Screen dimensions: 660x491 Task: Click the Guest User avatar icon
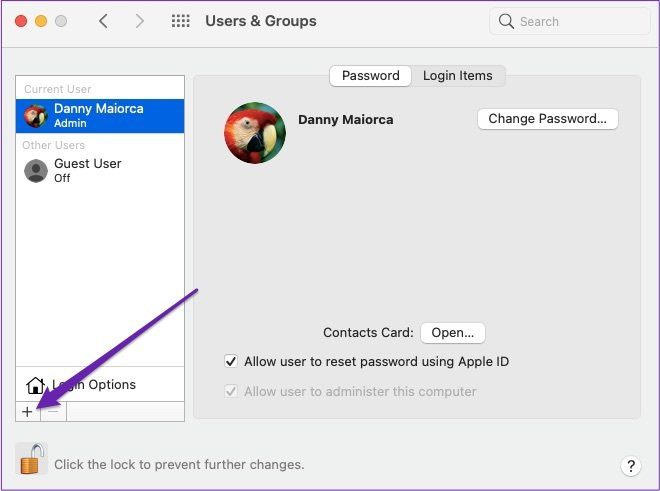click(36, 171)
